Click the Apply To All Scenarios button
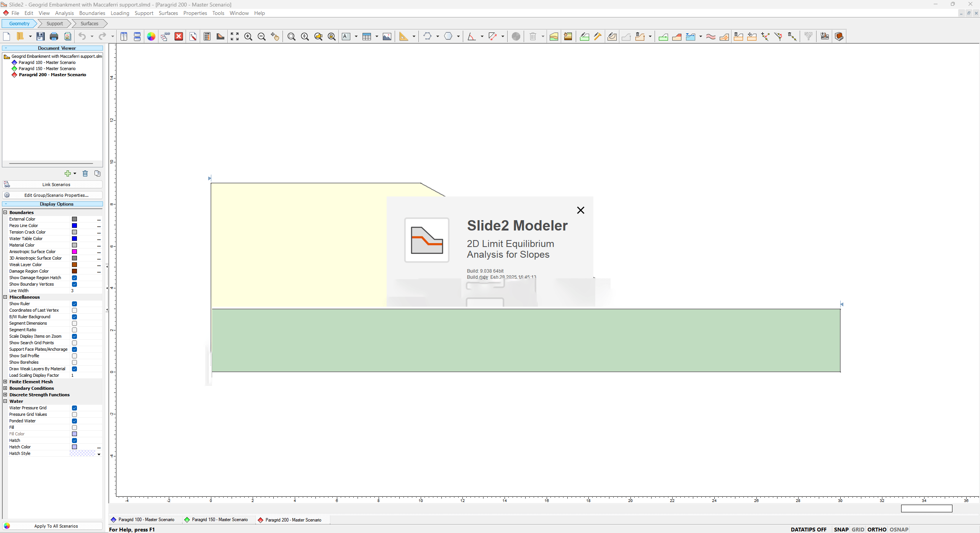 point(52,526)
